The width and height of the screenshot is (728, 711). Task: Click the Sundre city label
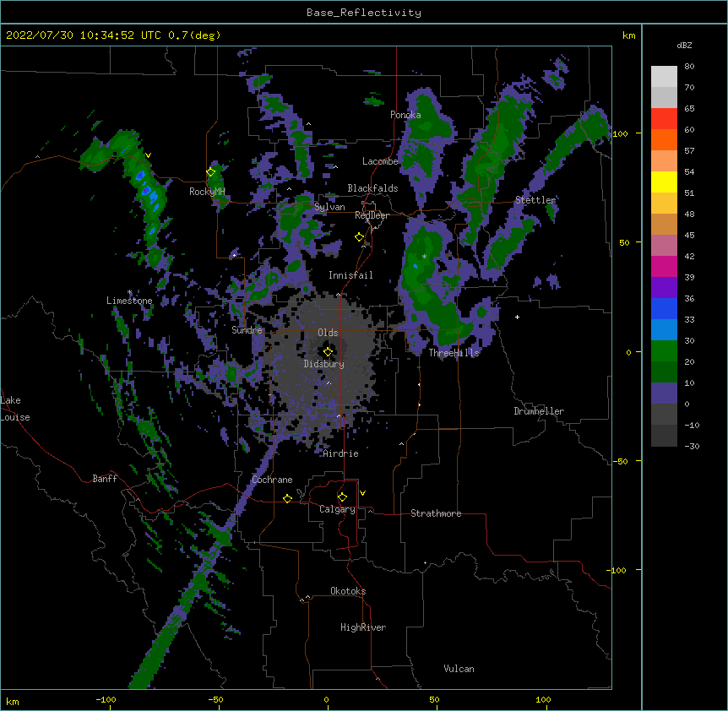coord(247,330)
